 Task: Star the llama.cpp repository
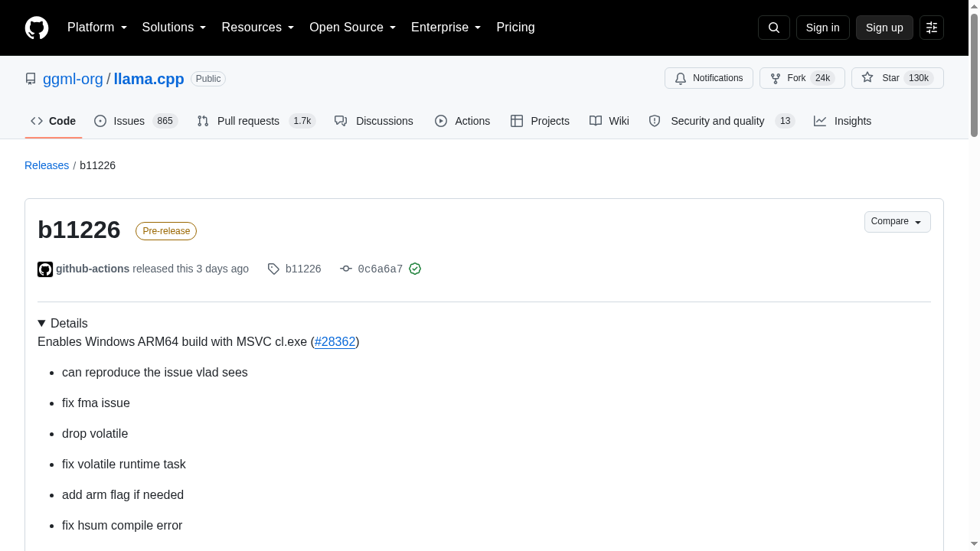coord(897,78)
